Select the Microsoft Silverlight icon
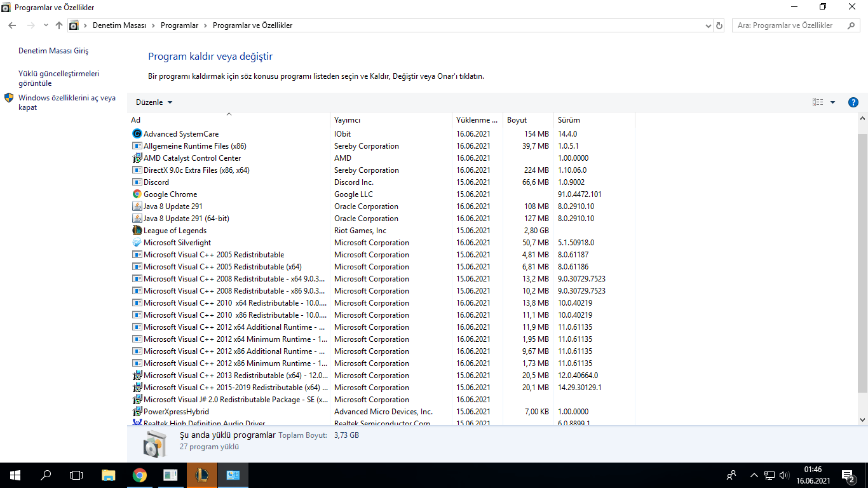868x488 pixels. coord(137,243)
